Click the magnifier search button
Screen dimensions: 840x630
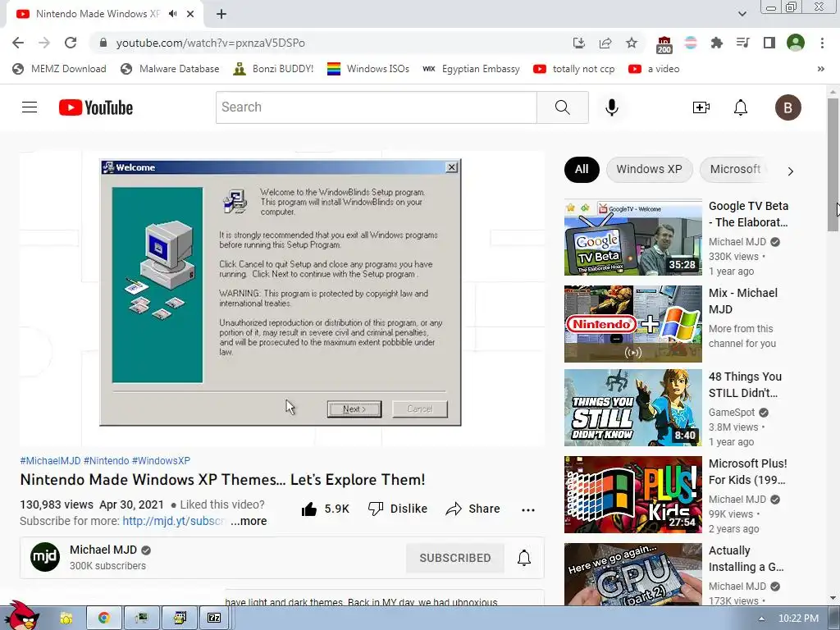pos(563,107)
